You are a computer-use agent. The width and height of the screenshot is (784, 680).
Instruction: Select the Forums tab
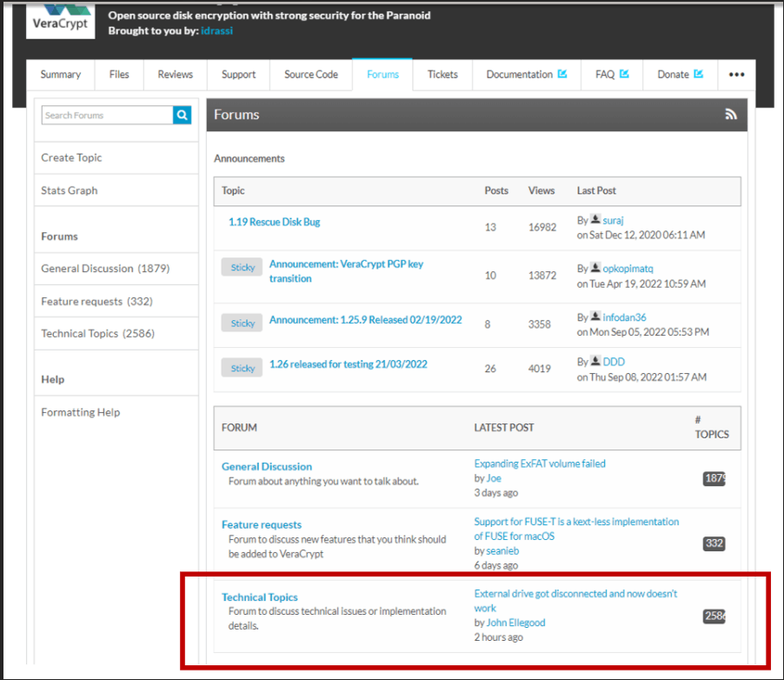click(382, 75)
